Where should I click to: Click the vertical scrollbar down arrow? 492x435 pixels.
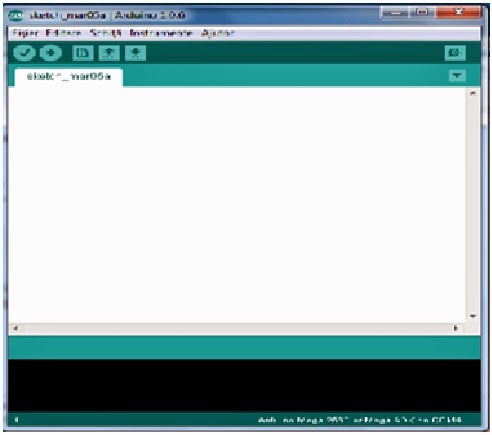pyautogui.click(x=473, y=316)
